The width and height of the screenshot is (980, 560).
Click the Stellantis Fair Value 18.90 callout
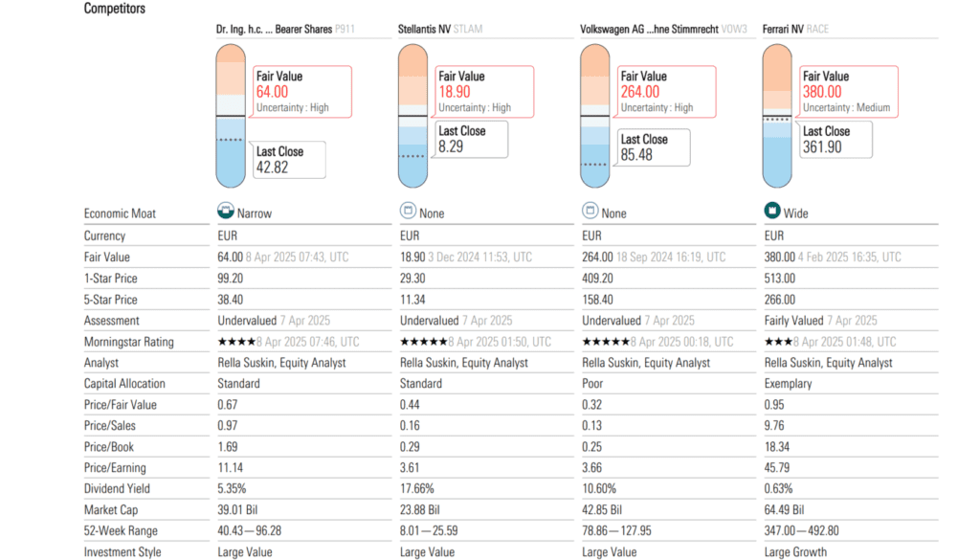tap(483, 92)
